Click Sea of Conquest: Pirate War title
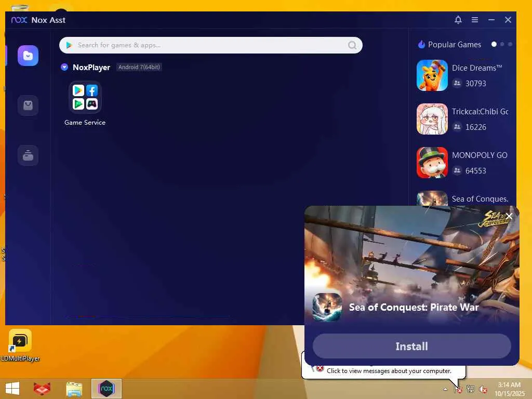This screenshot has width=532, height=399. 414,307
